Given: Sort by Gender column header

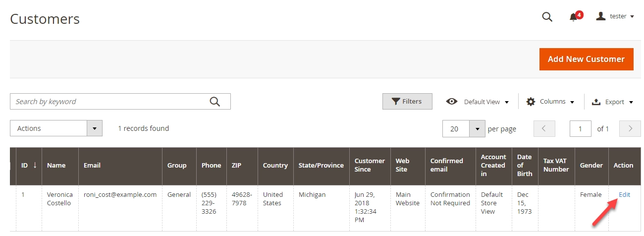Looking at the screenshot, I should 592,166.
